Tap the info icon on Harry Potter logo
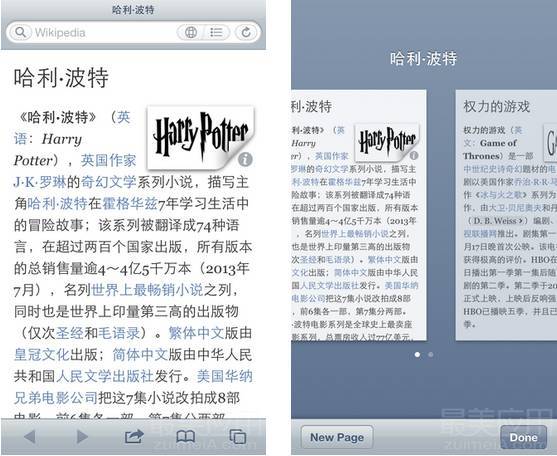Screen dimensions: 557x456 (245, 159)
